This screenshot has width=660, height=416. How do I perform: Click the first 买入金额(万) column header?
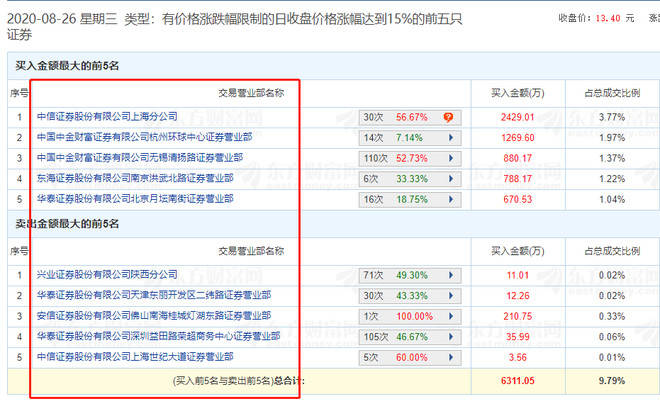point(517,93)
